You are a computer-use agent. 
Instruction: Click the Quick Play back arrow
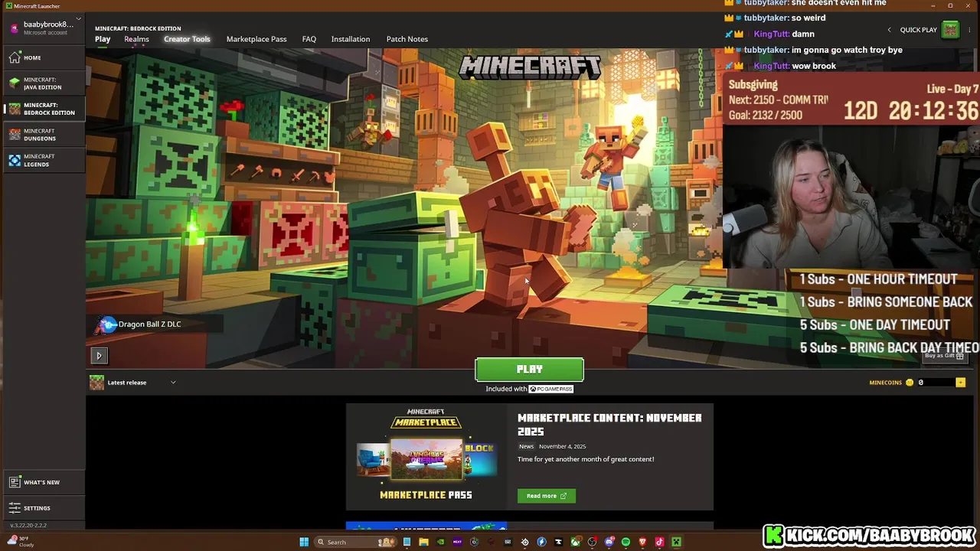click(x=889, y=30)
